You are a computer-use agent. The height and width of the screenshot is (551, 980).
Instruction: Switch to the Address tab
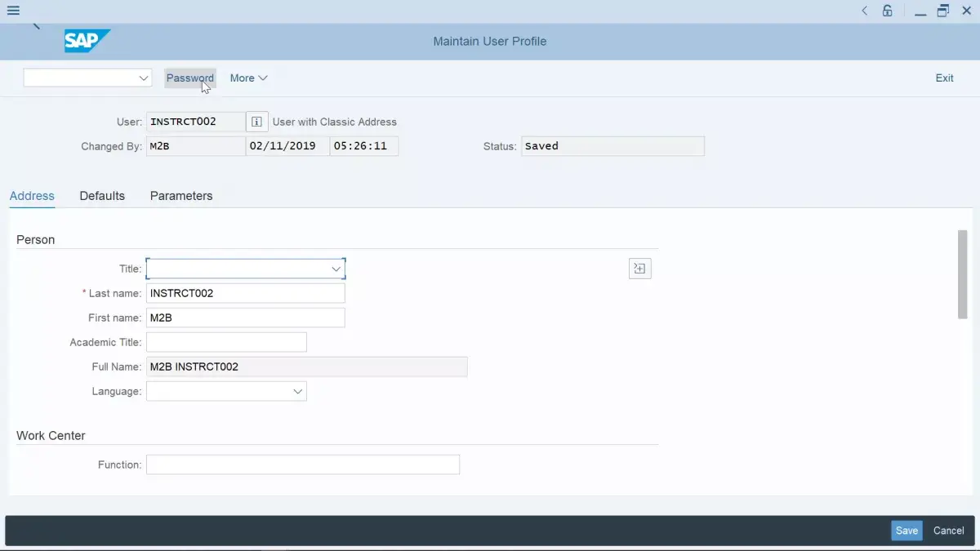coord(32,196)
